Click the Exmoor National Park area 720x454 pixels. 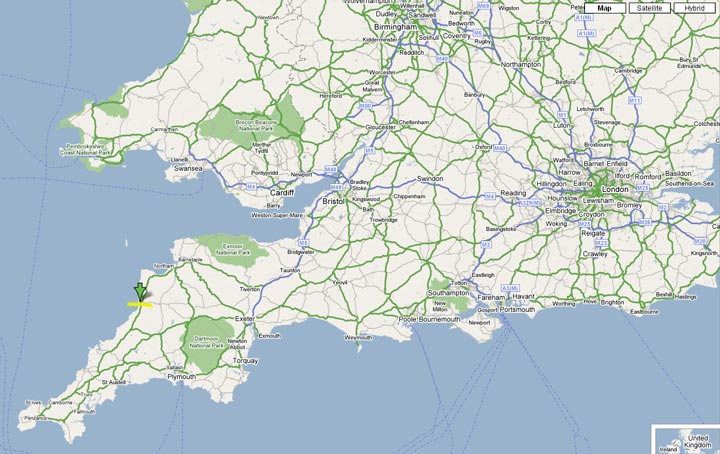pos(233,249)
